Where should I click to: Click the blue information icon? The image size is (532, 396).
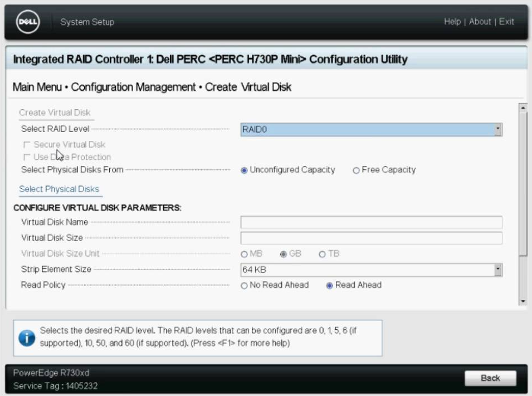(26, 337)
